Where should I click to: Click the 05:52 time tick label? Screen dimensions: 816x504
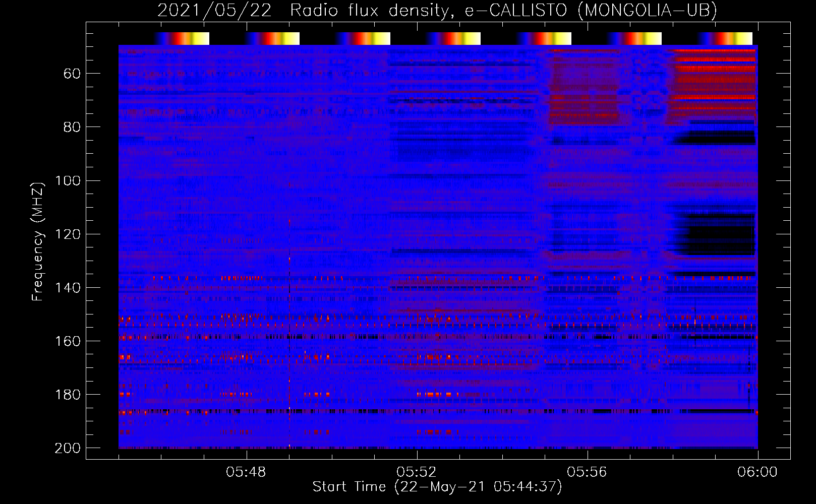click(417, 472)
